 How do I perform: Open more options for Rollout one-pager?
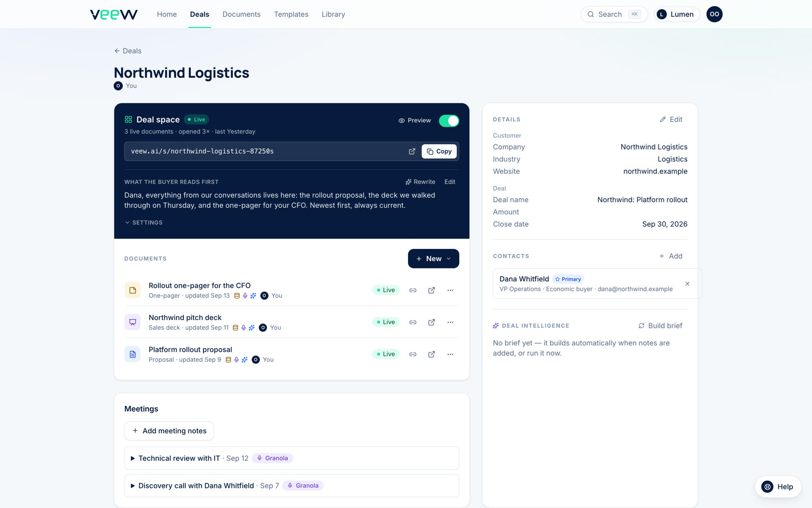(450, 290)
